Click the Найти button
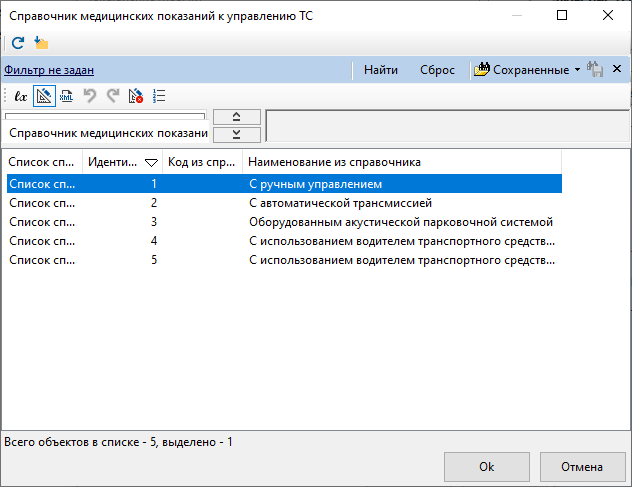Image resolution: width=632 pixels, height=487 pixels. (380, 70)
